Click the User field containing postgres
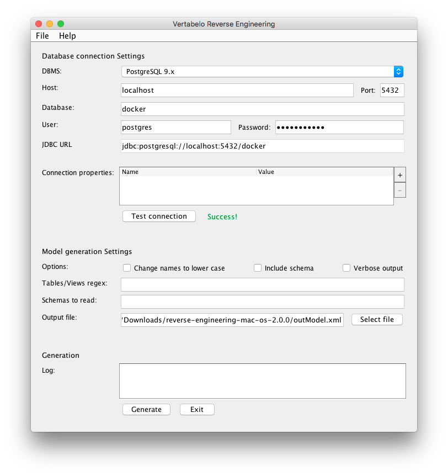 click(x=175, y=128)
